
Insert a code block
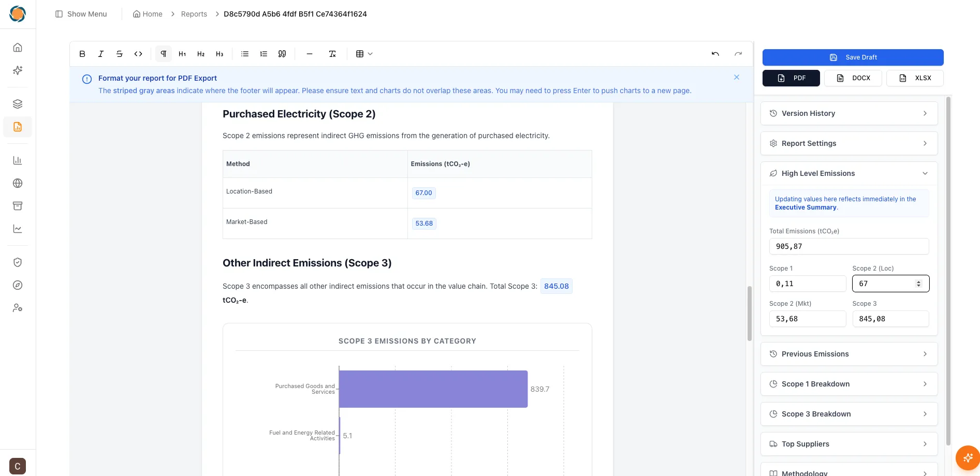point(138,54)
